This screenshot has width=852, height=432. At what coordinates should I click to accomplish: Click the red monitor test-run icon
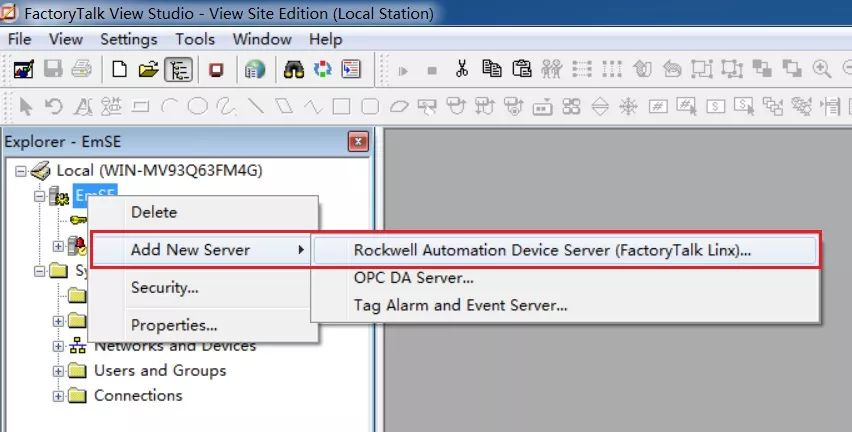[x=216, y=69]
